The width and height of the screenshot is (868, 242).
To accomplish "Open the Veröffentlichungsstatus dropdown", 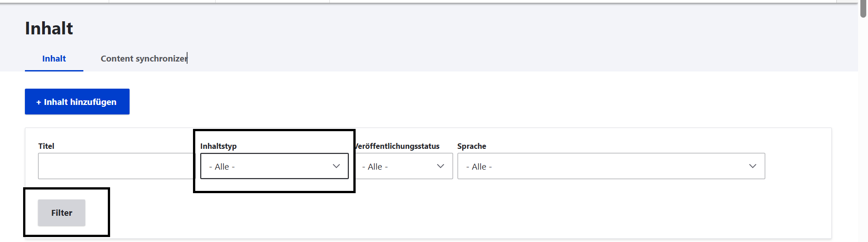I will [x=403, y=166].
